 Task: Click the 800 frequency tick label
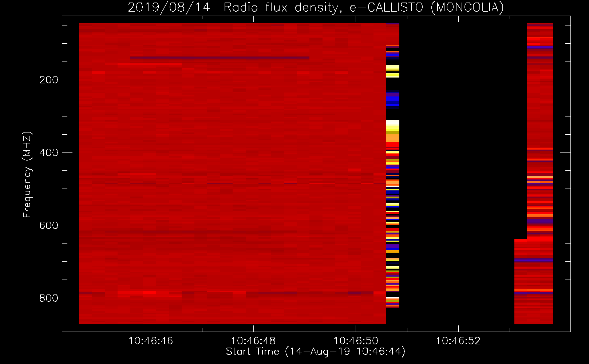[x=49, y=298]
